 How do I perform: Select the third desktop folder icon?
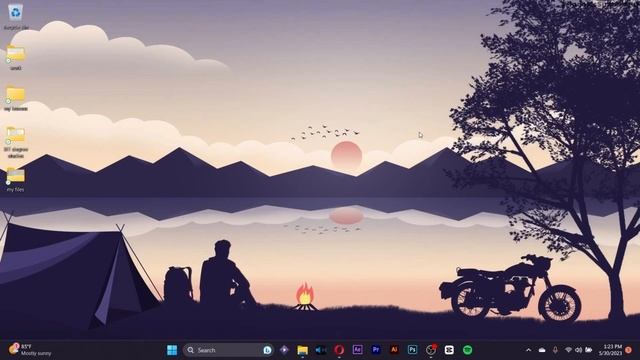point(16,98)
